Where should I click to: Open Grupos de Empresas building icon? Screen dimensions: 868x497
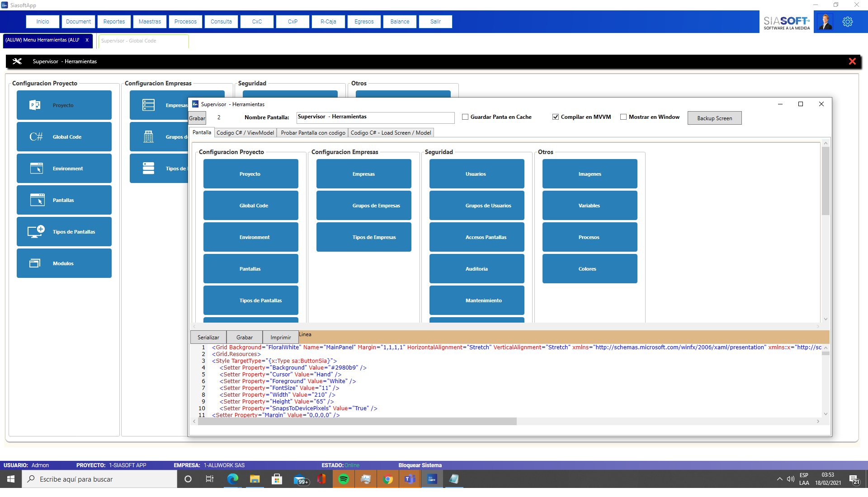pos(148,136)
